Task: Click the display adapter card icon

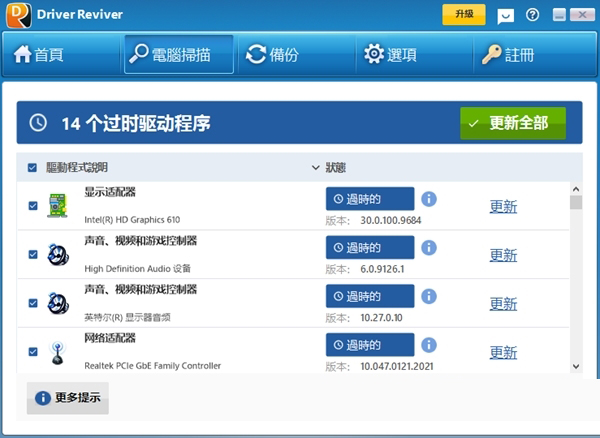Action: pos(57,206)
